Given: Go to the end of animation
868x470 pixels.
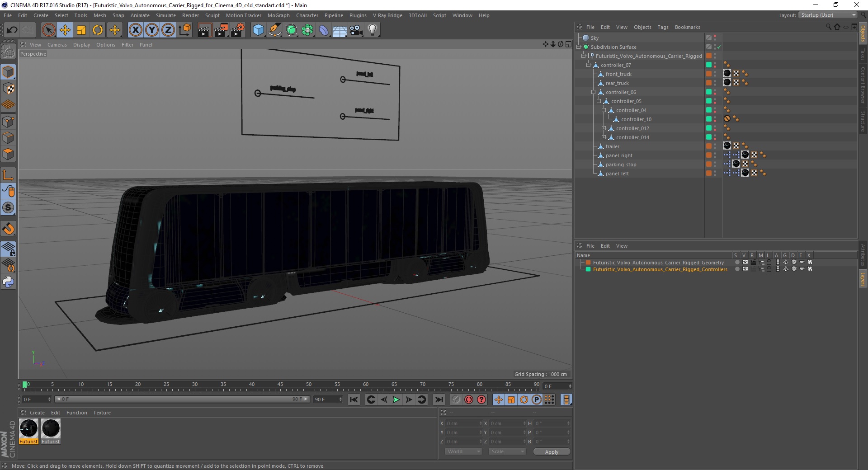Looking at the screenshot, I should pyautogui.click(x=439, y=399).
